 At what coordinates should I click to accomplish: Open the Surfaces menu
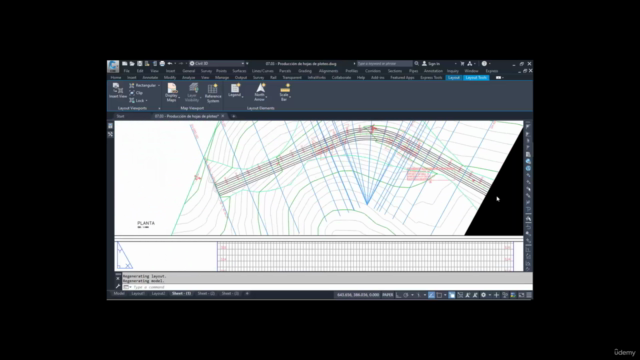tap(239, 71)
